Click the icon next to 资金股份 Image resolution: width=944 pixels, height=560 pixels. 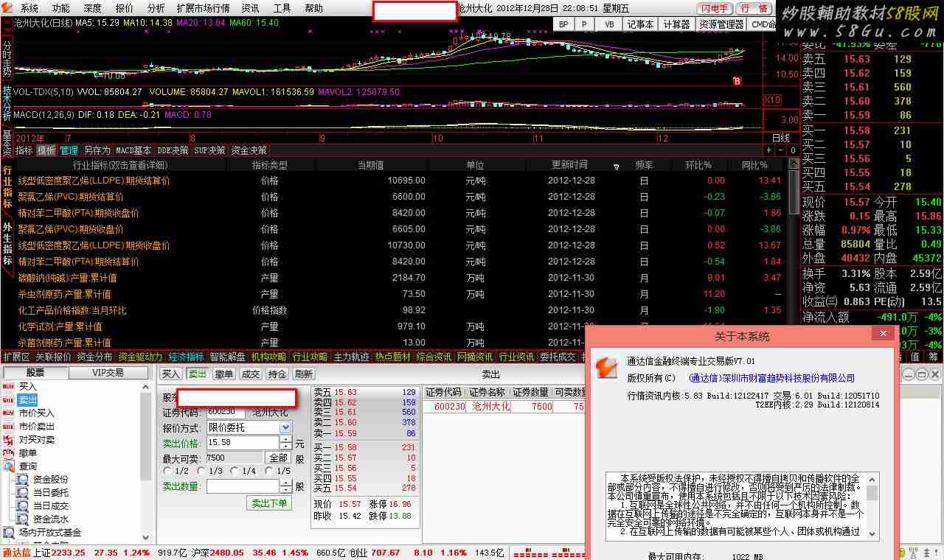(x=23, y=479)
